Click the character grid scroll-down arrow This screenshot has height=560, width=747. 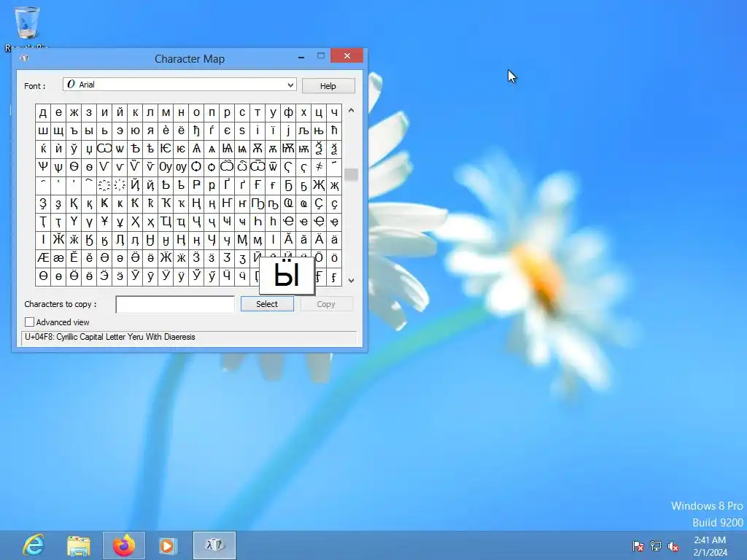pos(351,281)
